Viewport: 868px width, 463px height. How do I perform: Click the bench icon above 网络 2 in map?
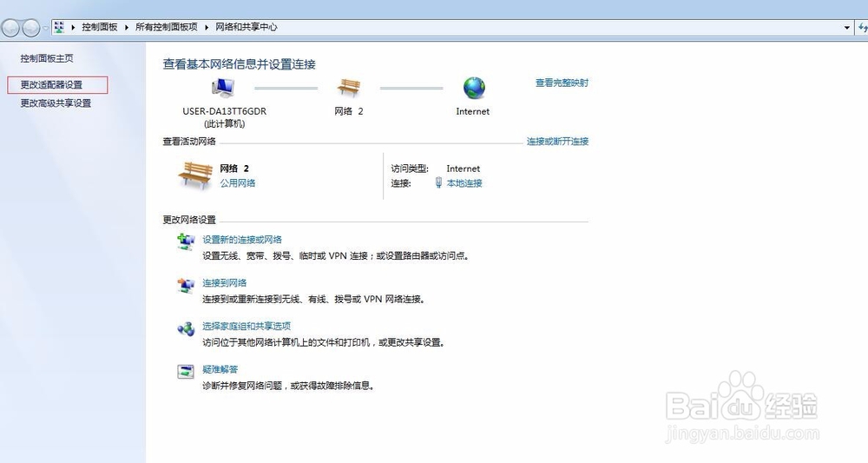tap(349, 88)
